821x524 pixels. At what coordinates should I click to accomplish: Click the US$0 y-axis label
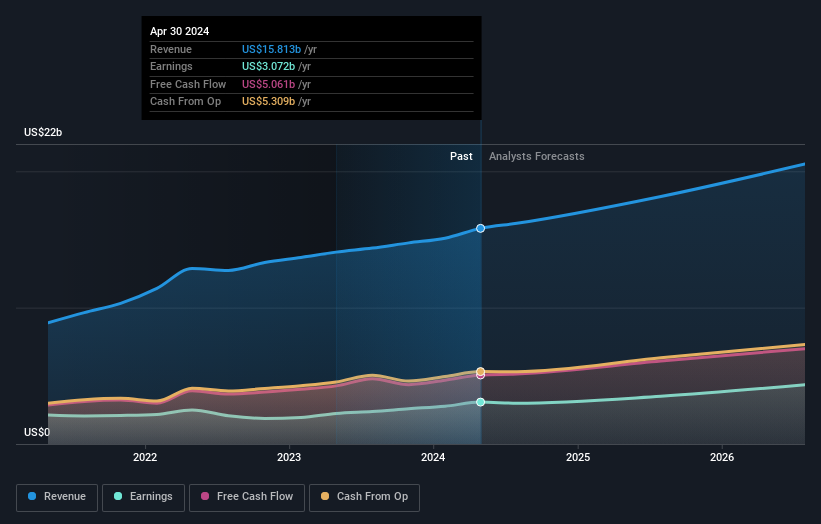pos(37,432)
